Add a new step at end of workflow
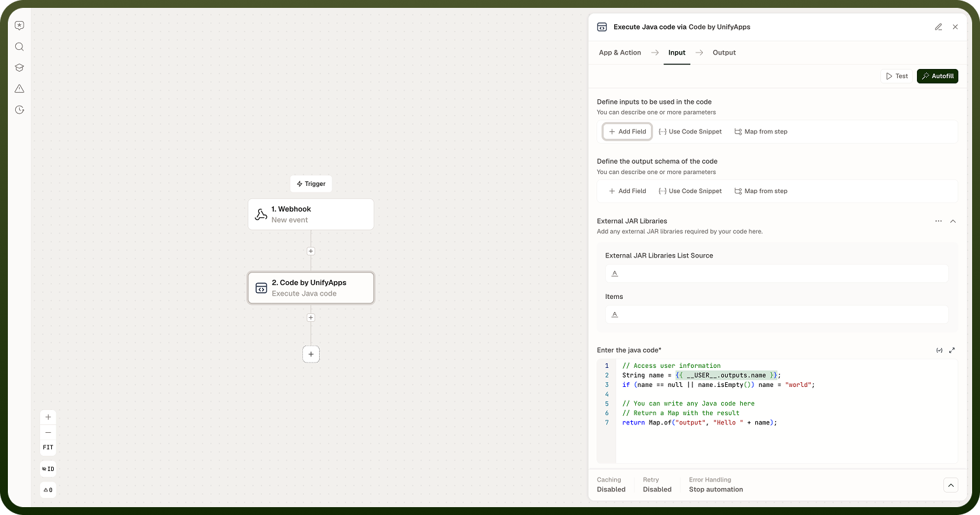This screenshot has height=515, width=980. click(311, 354)
